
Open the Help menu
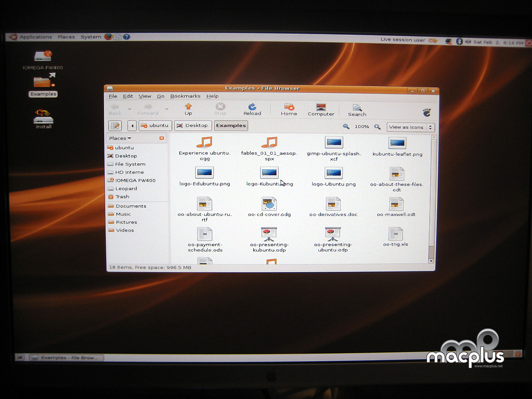[x=212, y=96]
